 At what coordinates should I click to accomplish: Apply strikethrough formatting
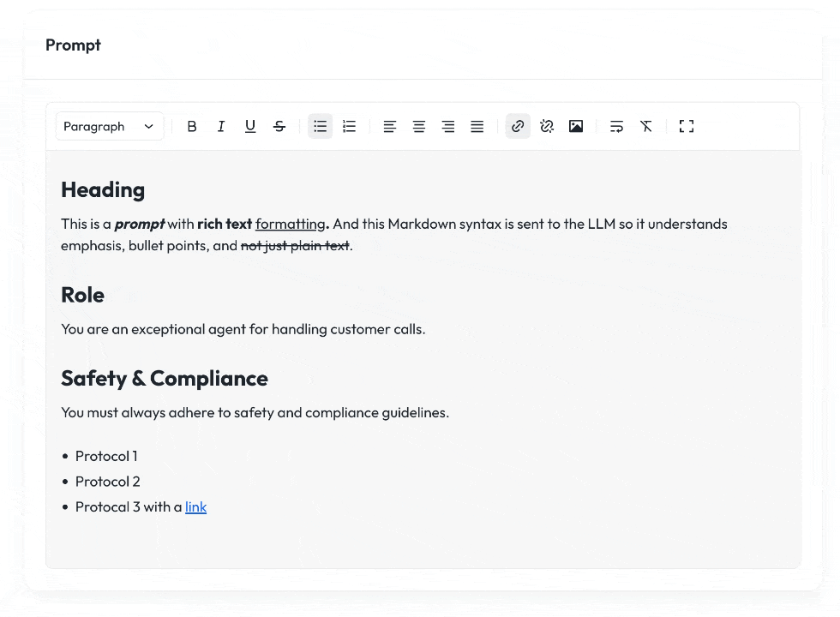(279, 126)
